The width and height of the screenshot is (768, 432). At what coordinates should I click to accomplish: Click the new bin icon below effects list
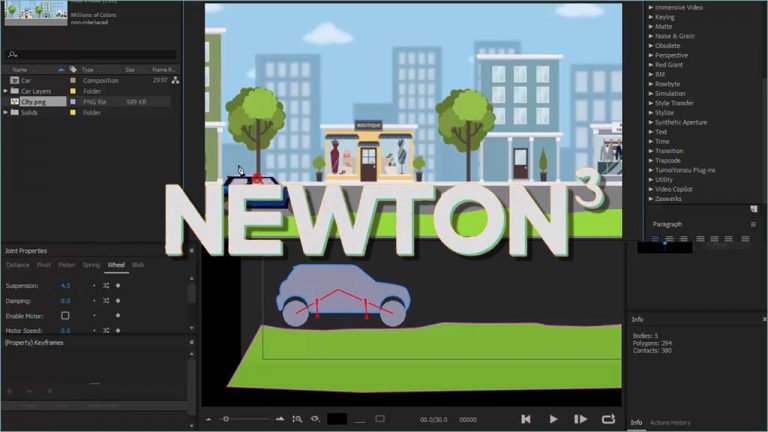[x=754, y=209]
